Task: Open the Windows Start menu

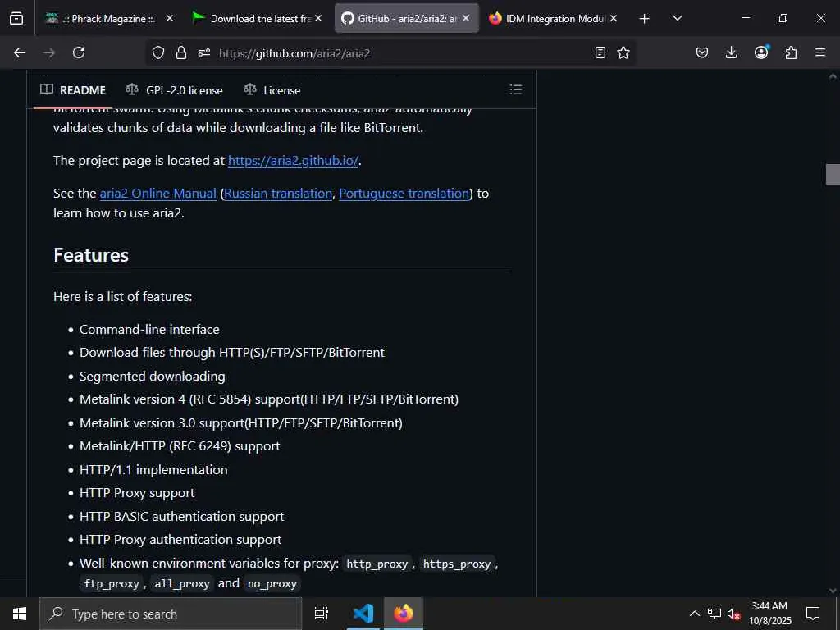Action: coord(20,614)
